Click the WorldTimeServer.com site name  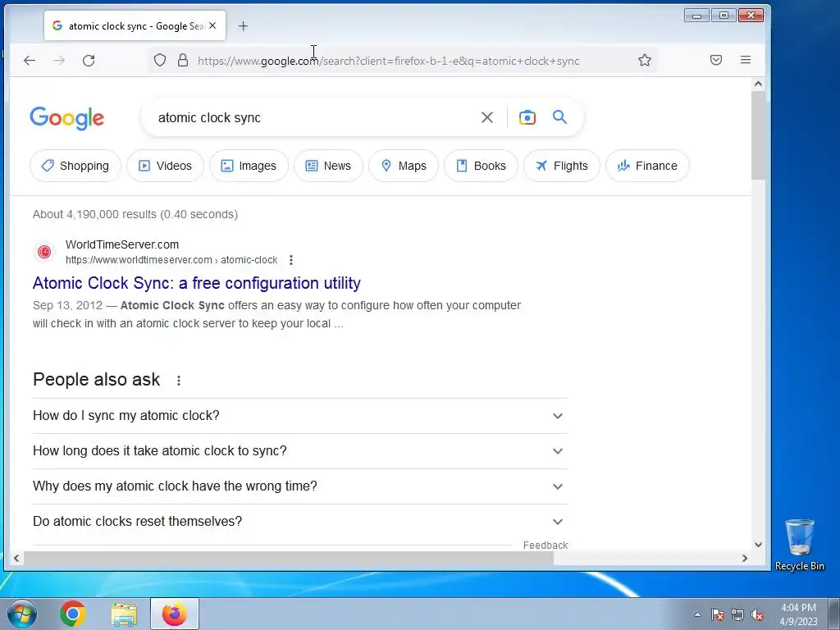[x=122, y=244]
